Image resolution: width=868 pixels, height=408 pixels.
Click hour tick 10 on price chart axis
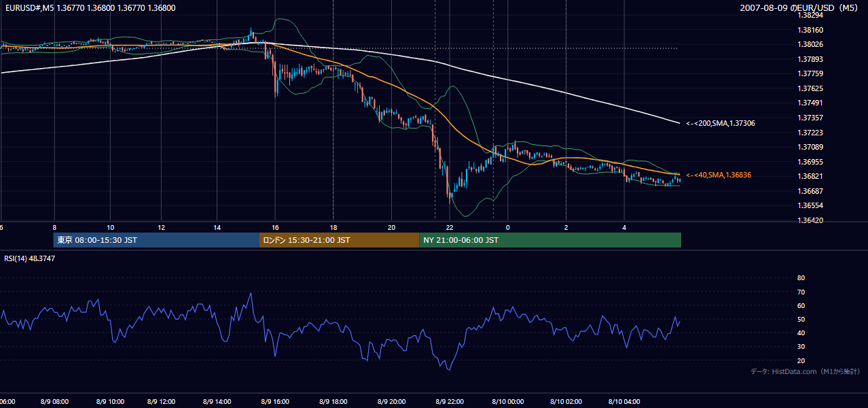pyautogui.click(x=110, y=227)
